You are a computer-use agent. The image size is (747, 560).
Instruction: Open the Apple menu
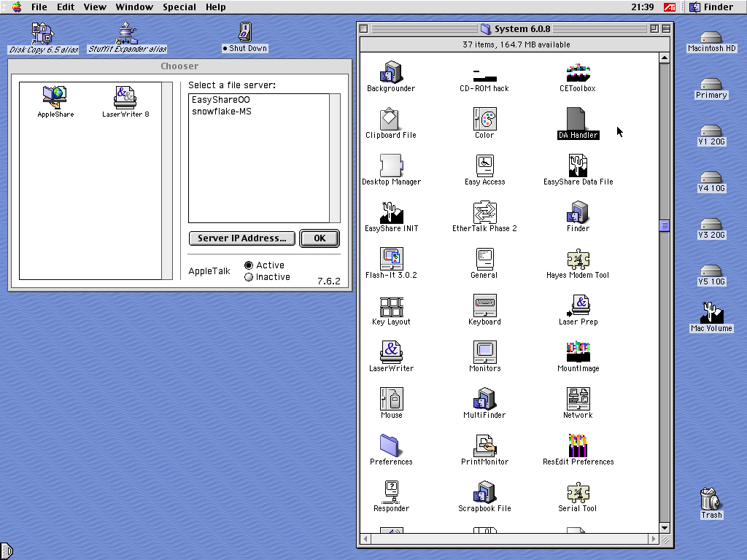tap(17, 7)
